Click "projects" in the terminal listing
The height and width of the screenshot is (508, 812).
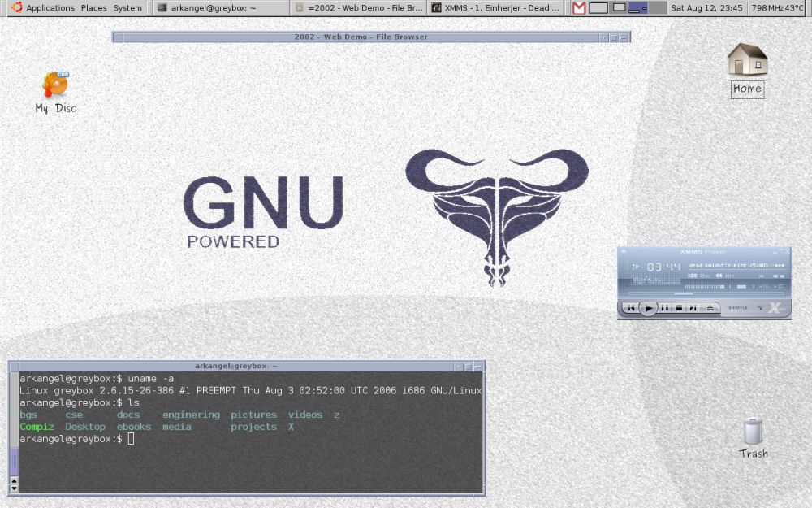click(x=253, y=427)
